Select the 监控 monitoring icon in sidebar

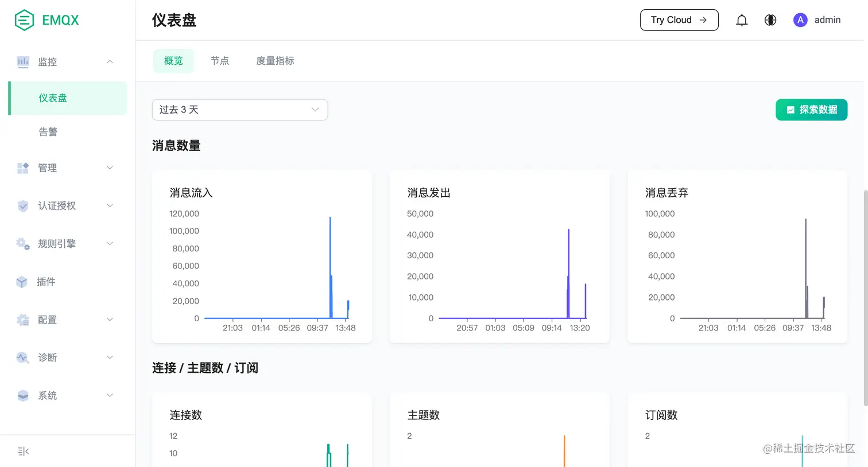(22, 61)
